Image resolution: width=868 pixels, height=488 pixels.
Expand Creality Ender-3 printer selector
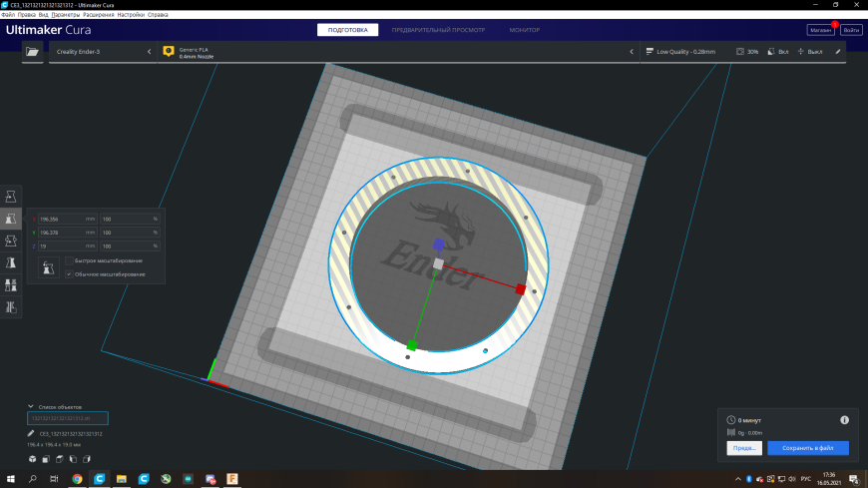coord(103,52)
